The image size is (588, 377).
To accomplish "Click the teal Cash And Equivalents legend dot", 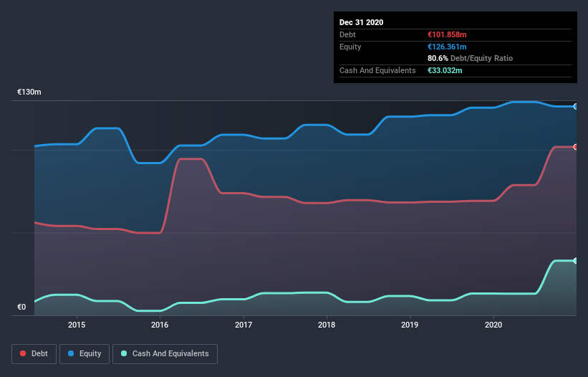I will [124, 353].
